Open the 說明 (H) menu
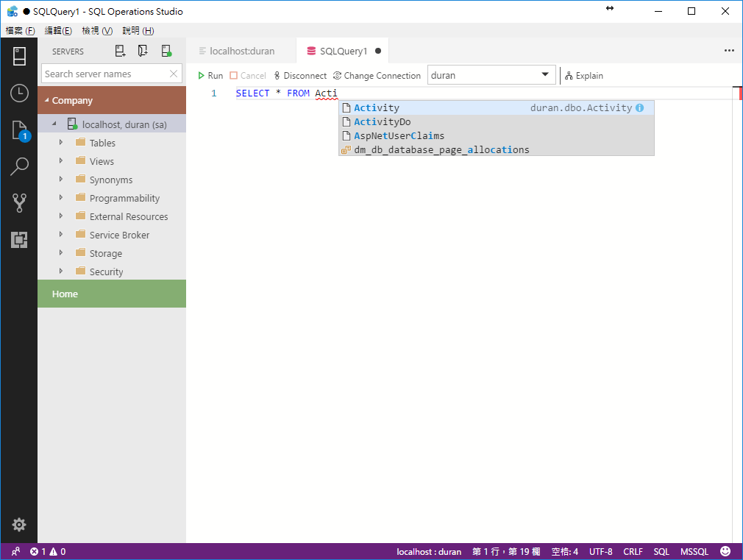 click(x=138, y=31)
